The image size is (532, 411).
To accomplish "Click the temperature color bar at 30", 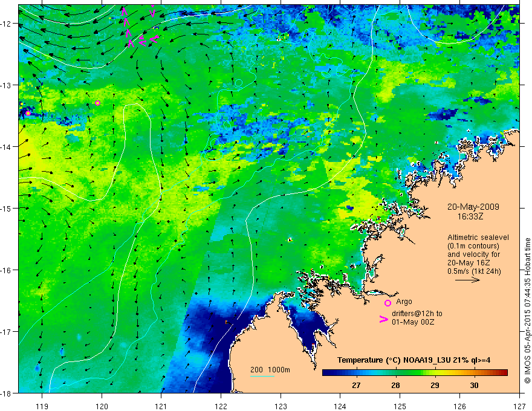I will [x=475, y=373].
